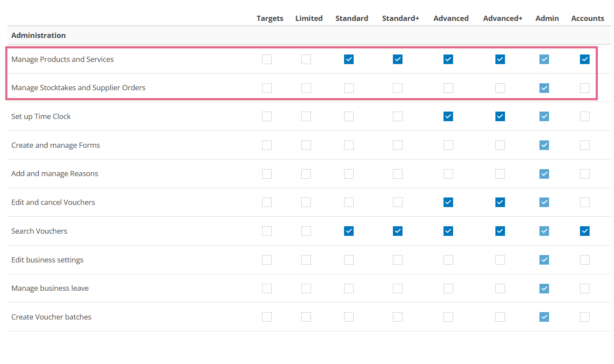Uncheck Advanced+ permission for Edit and cancel Vouchers
Viewport: 614px width, 364px height.
pos(500,202)
